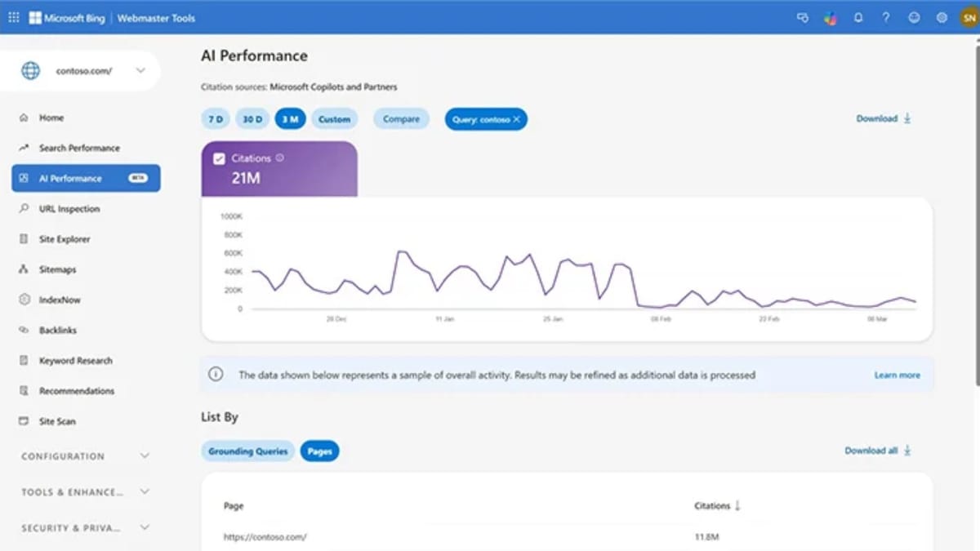Open the Copilot icon in the top bar
Screen dimensions: 980x551
click(x=830, y=17)
